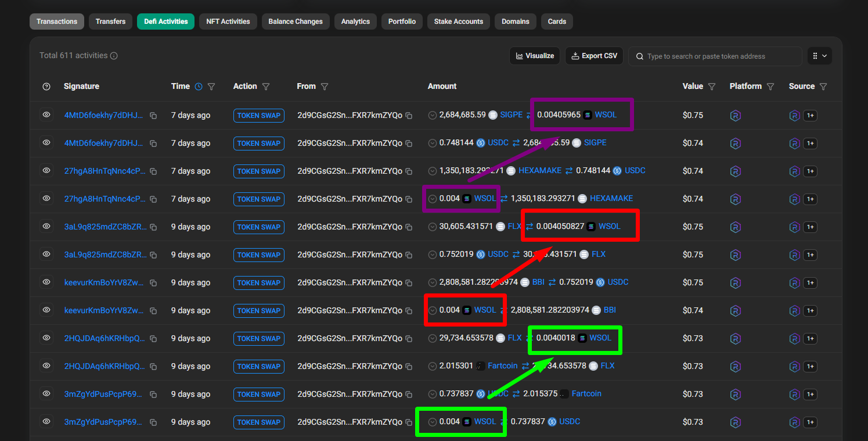Click the Export CSV button
Screen dimensions: 868x441
(x=594, y=56)
